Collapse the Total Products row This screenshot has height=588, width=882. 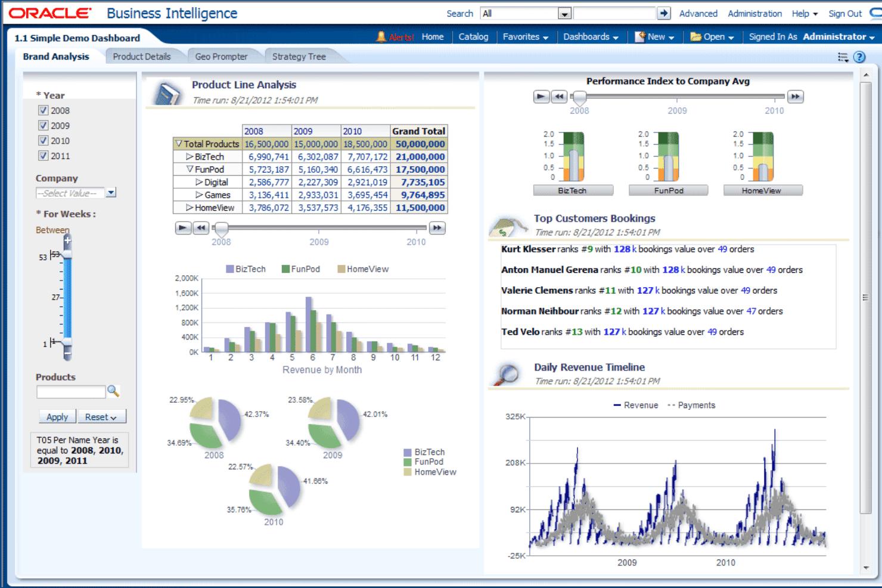(x=179, y=144)
